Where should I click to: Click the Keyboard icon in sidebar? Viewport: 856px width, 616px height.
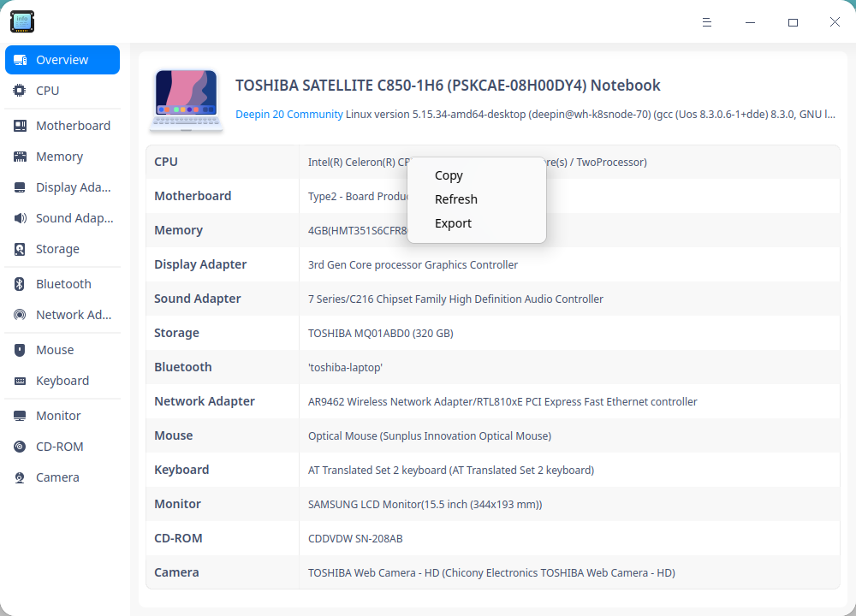20,381
